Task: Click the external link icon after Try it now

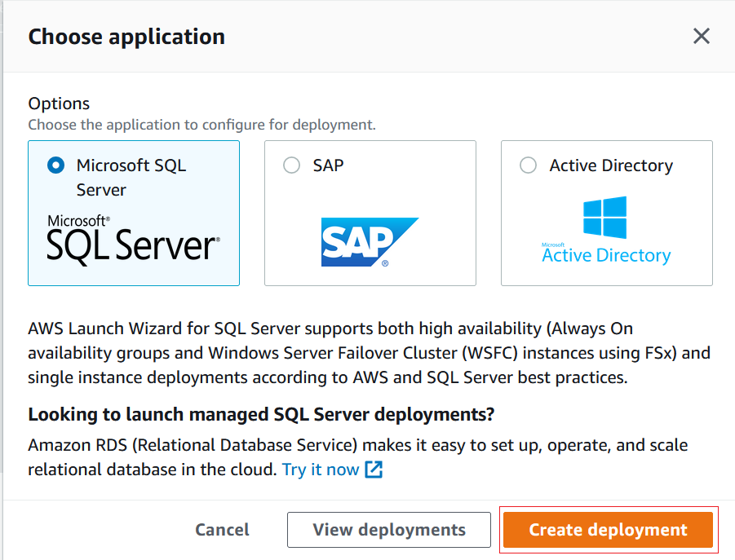Action: [374, 470]
